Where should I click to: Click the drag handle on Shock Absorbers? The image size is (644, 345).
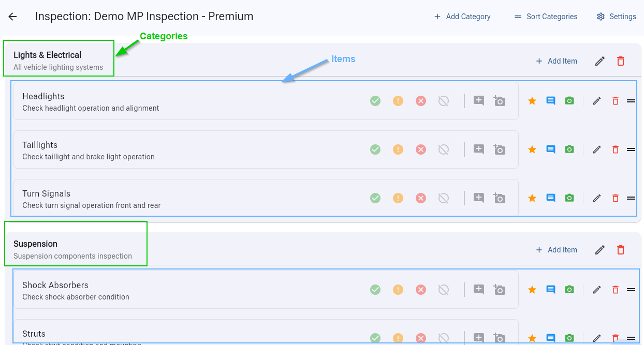(631, 290)
